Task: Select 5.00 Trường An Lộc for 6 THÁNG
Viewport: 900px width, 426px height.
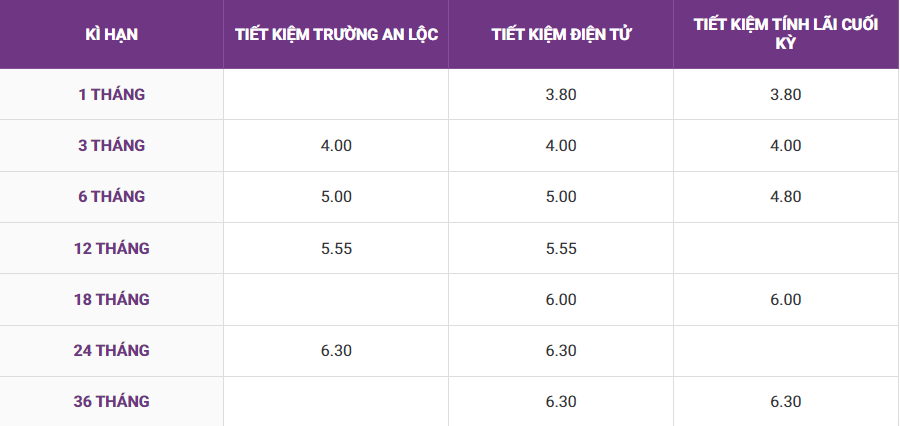Action: tap(336, 197)
